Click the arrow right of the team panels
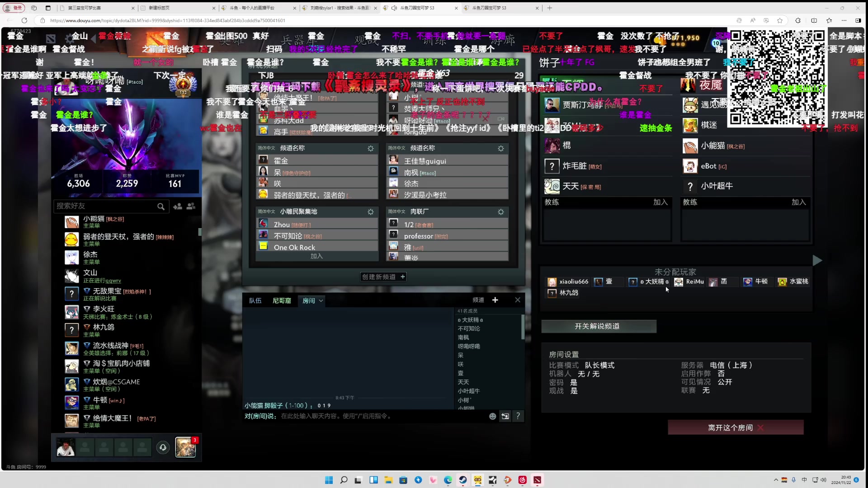Image resolution: width=868 pixels, height=488 pixels. pos(817,260)
